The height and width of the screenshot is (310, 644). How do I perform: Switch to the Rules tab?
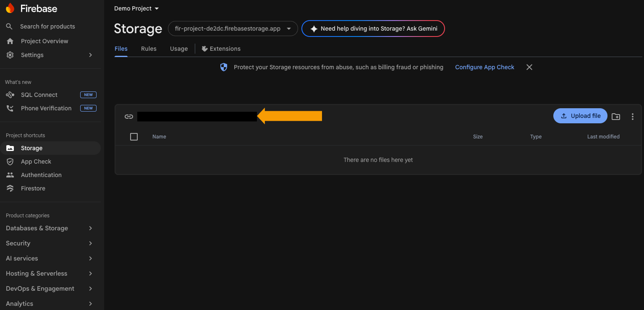(x=149, y=49)
